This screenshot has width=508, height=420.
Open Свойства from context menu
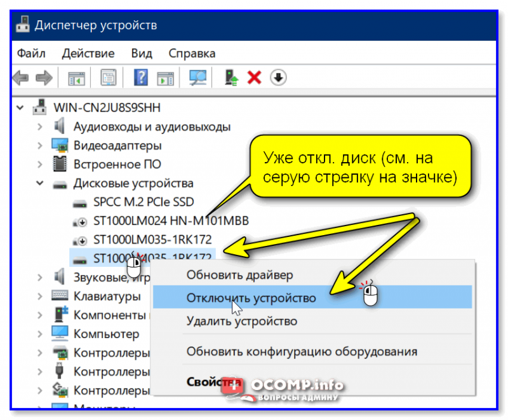coord(214,382)
